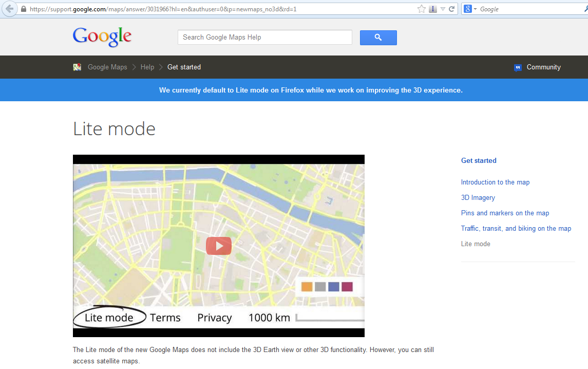Screen dimensions: 588x369
Task: Click the blue square in the video
Action: pyautogui.click(x=334, y=287)
